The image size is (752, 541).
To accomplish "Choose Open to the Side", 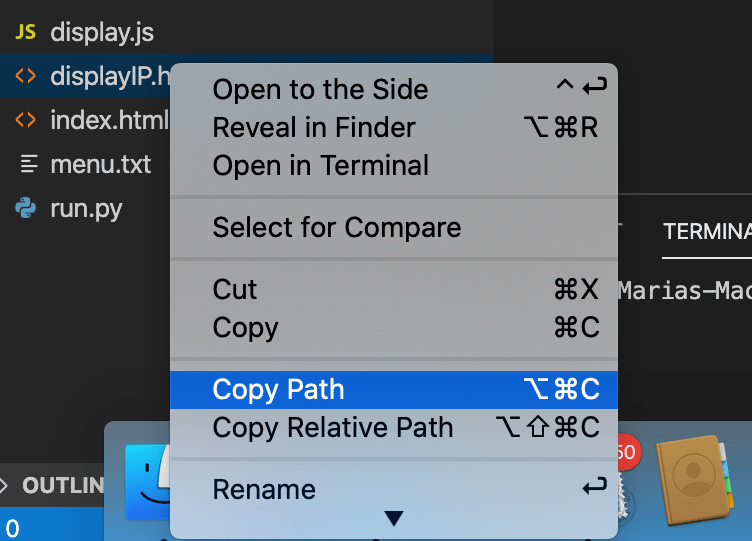I will pos(320,89).
